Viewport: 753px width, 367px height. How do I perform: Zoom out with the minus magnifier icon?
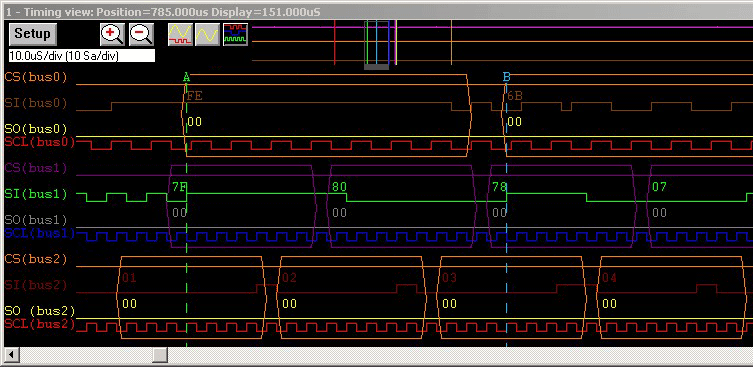point(141,34)
